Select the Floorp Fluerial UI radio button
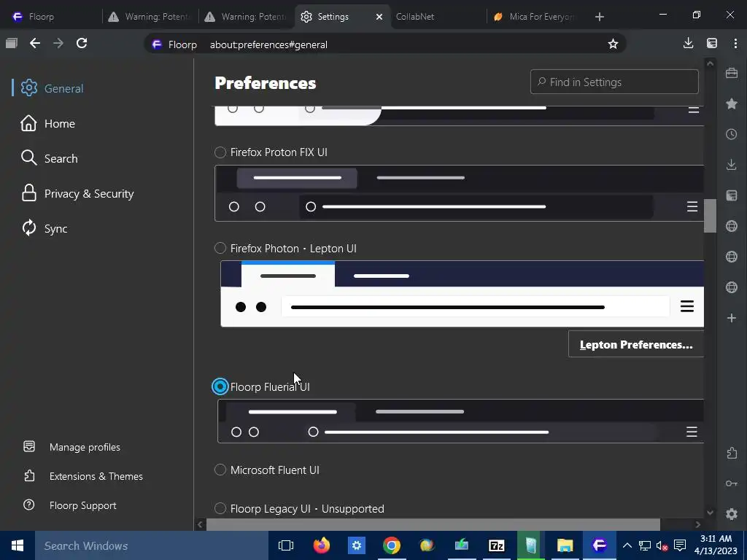This screenshot has width=747, height=560. [x=220, y=386]
